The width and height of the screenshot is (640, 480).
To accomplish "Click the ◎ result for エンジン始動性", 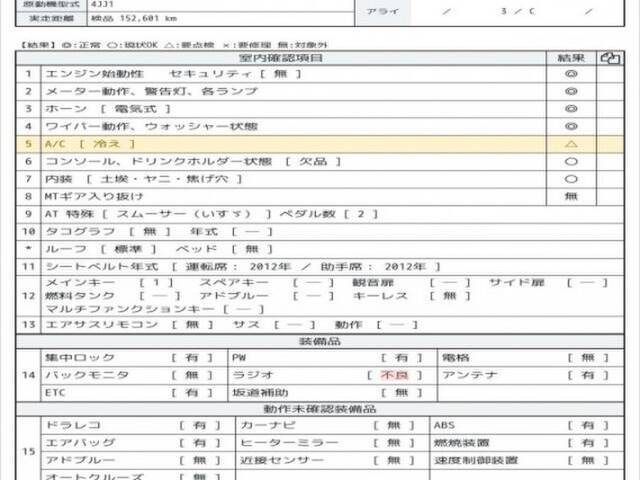I will (x=571, y=74).
